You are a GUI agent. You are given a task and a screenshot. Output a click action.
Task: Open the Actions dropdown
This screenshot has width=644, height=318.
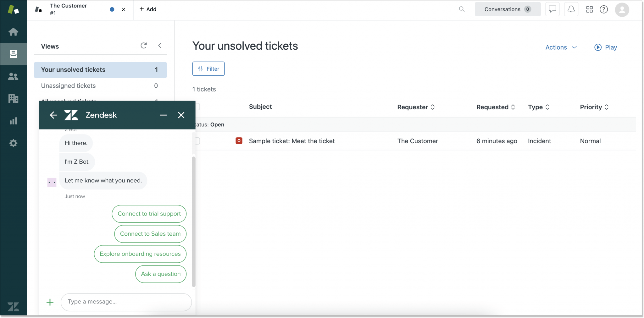tap(560, 47)
